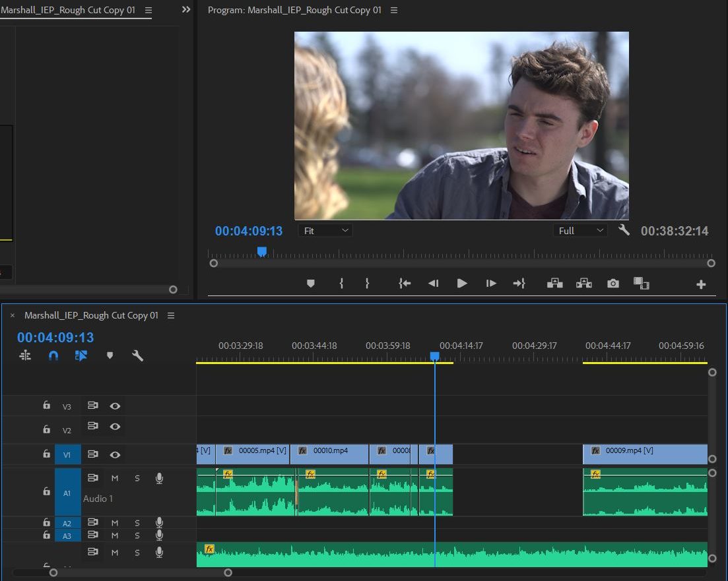Open Source panel menu icon
The image size is (728, 581).
148,10
